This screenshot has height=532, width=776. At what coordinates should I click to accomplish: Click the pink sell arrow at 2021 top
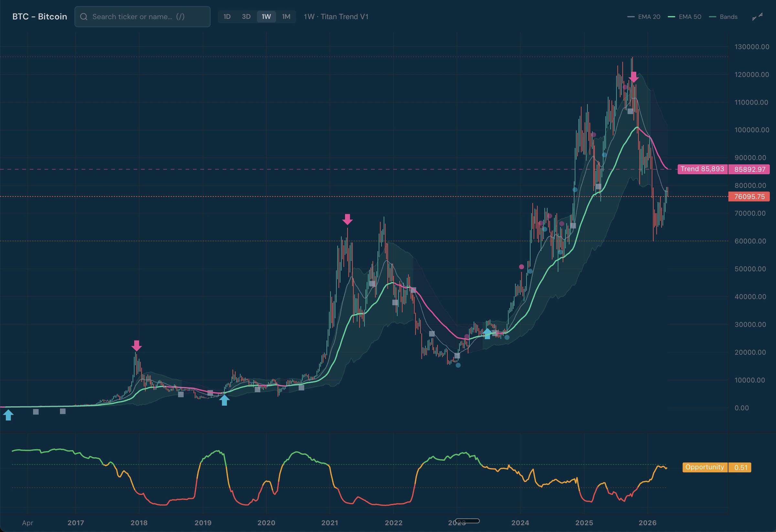pyautogui.click(x=347, y=219)
